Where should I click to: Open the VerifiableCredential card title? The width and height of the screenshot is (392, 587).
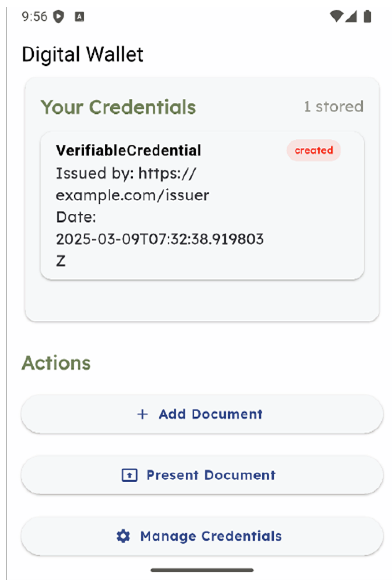129,150
